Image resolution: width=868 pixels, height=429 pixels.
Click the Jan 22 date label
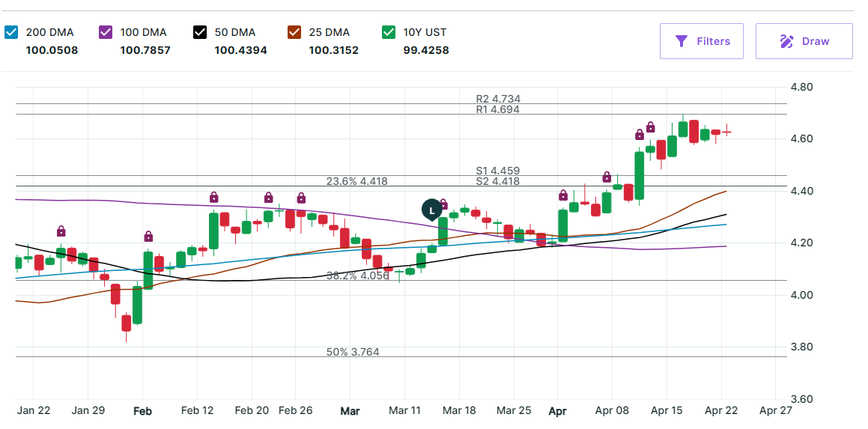coord(33,411)
